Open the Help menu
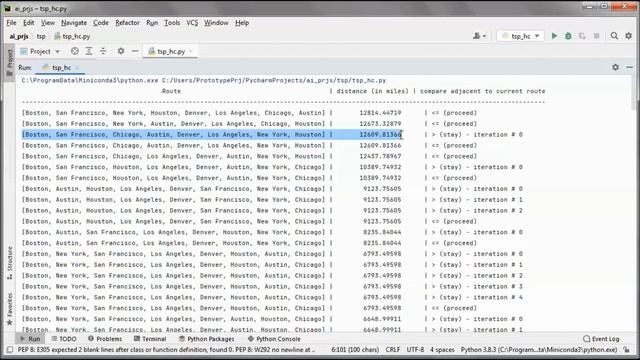This screenshot has width=640, height=360. click(x=242, y=23)
